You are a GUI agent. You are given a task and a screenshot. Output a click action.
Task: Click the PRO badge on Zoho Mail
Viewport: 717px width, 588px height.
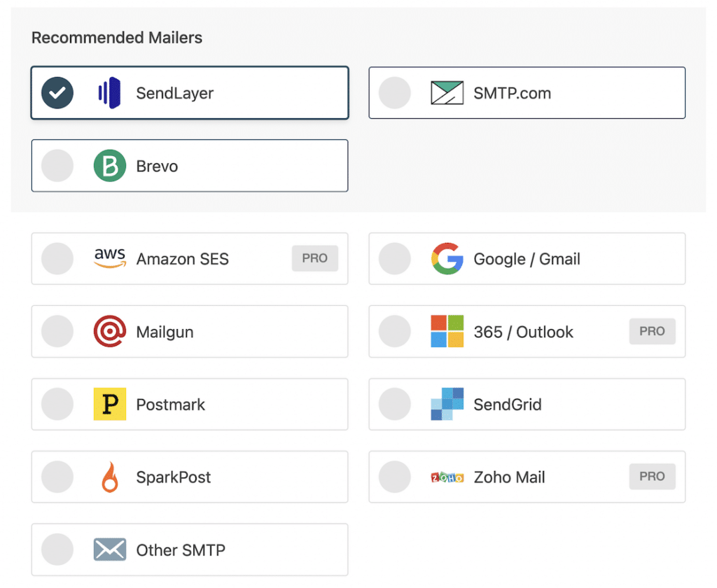[x=652, y=477]
